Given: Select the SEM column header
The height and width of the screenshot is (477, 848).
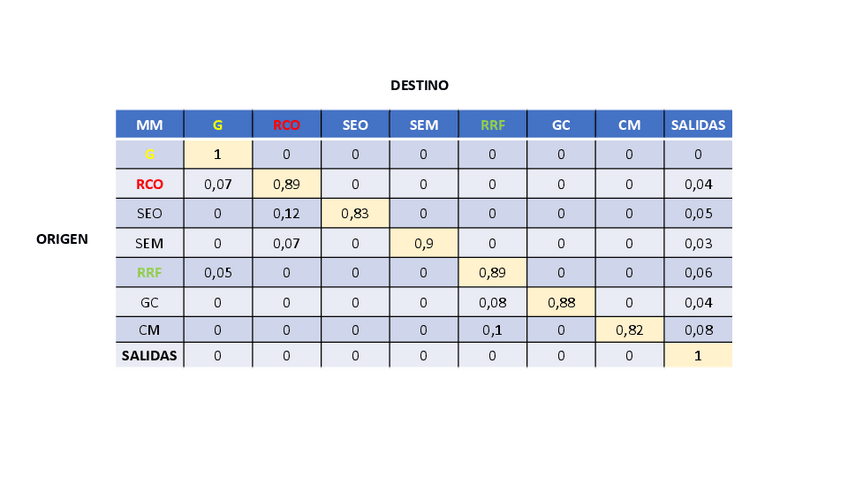Looking at the screenshot, I should point(423,125).
